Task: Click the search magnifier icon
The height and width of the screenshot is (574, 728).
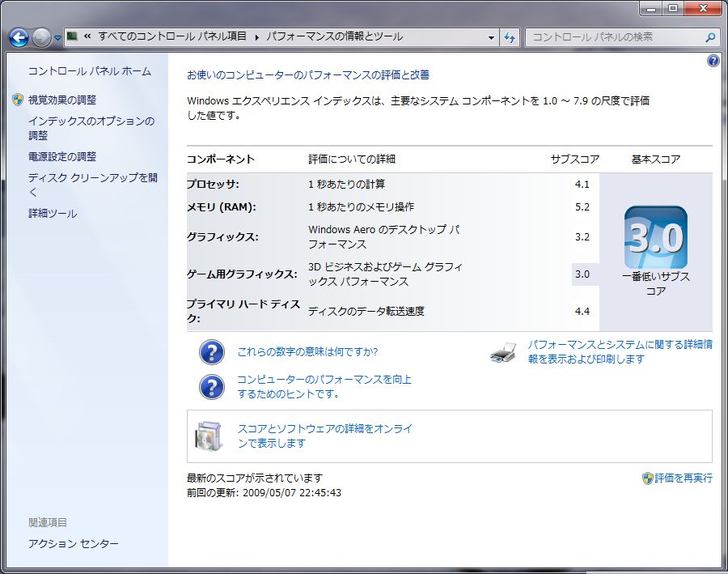Action: [710, 38]
